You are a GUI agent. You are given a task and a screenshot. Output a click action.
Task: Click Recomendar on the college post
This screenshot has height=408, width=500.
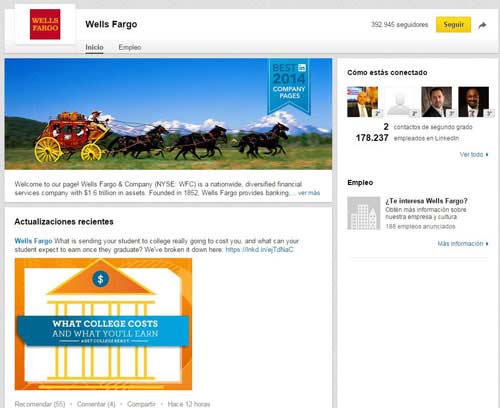(x=40, y=404)
